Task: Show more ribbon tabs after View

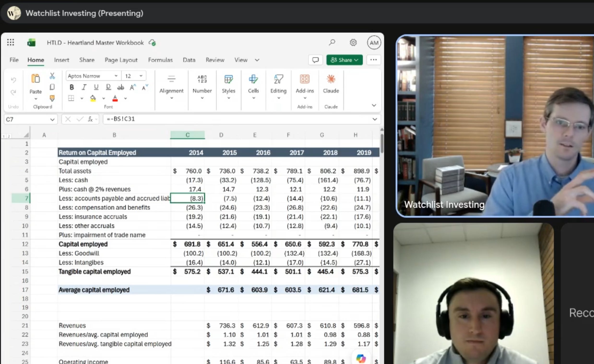Action: click(257, 60)
